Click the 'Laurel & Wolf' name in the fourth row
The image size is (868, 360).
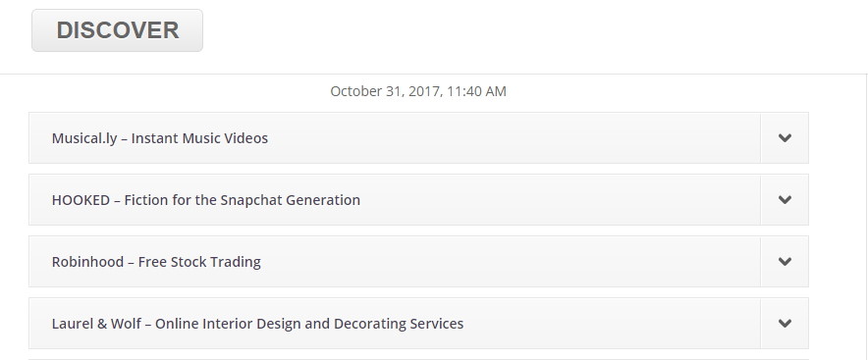pyautogui.click(x=96, y=324)
